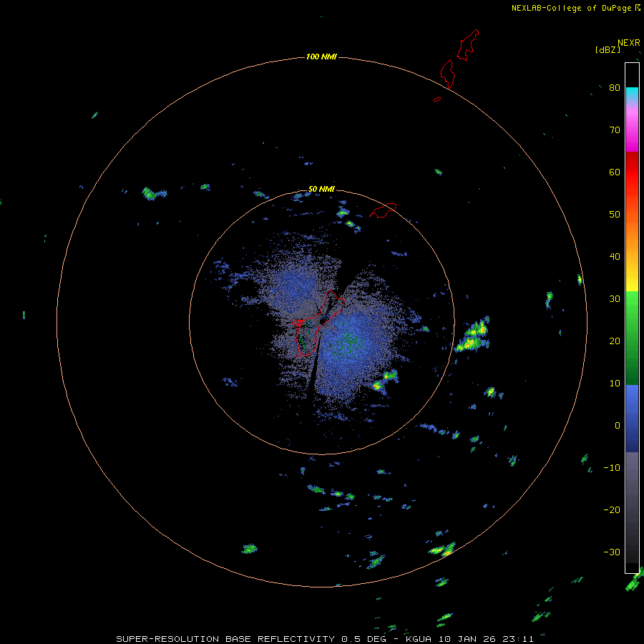The image size is (644, 644).
Task: Click the 80 value on the dBZ scale
Action: (x=615, y=87)
